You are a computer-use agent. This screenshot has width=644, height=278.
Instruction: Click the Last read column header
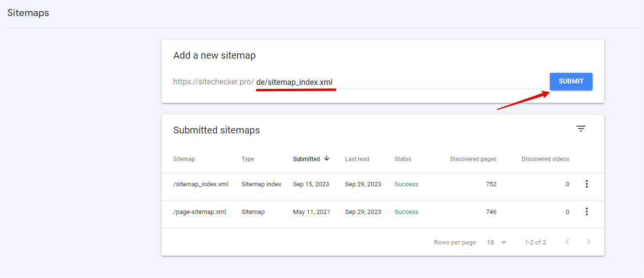click(357, 159)
